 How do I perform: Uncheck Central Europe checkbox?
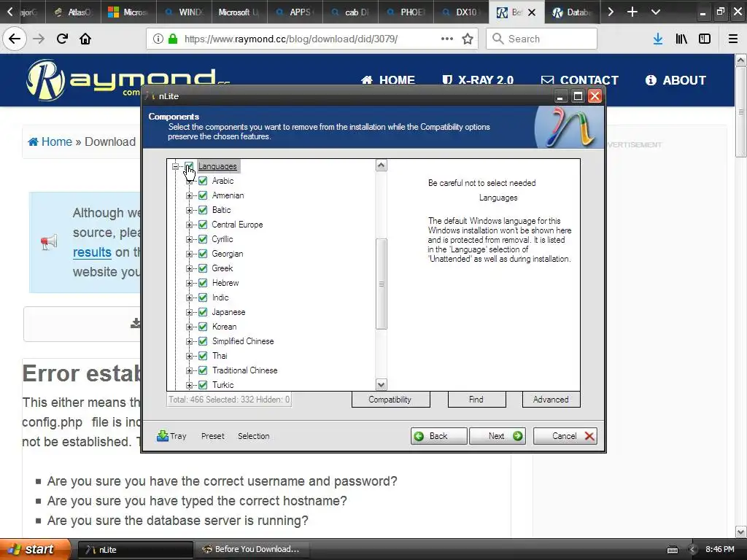203,225
